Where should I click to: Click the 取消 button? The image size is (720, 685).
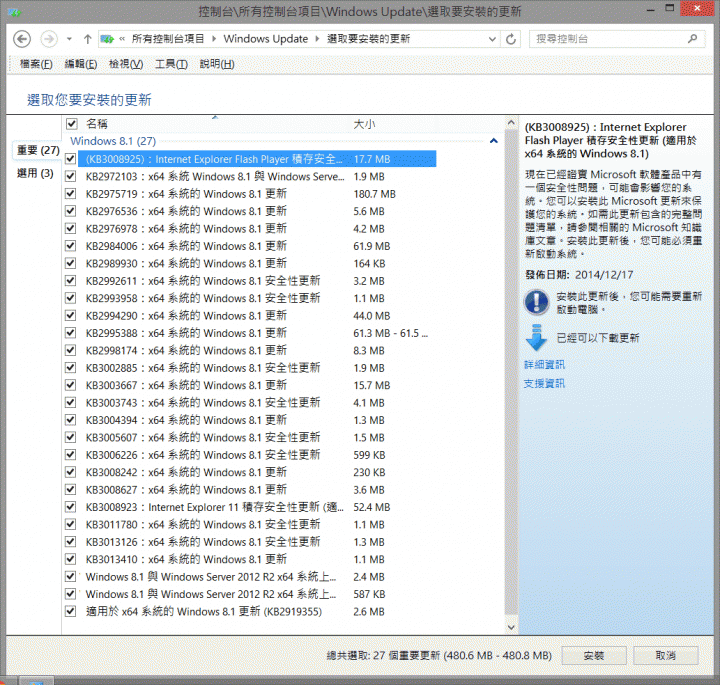click(x=666, y=656)
